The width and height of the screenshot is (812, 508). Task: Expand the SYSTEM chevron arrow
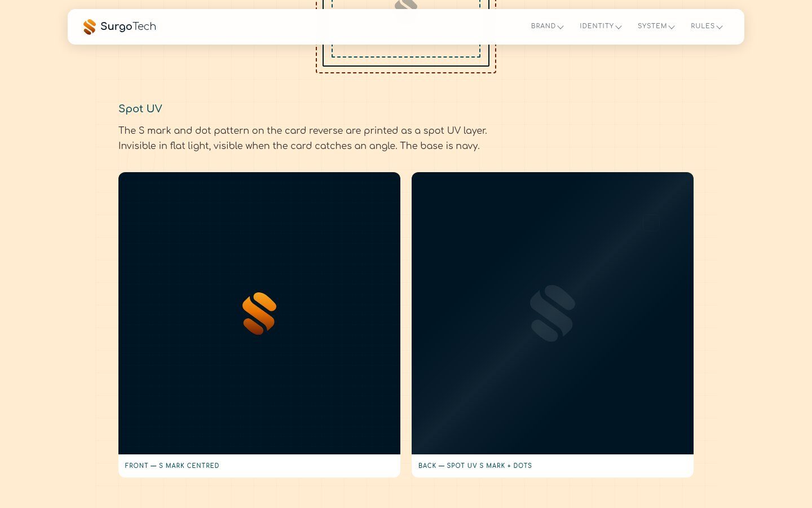click(x=672, y=27)
